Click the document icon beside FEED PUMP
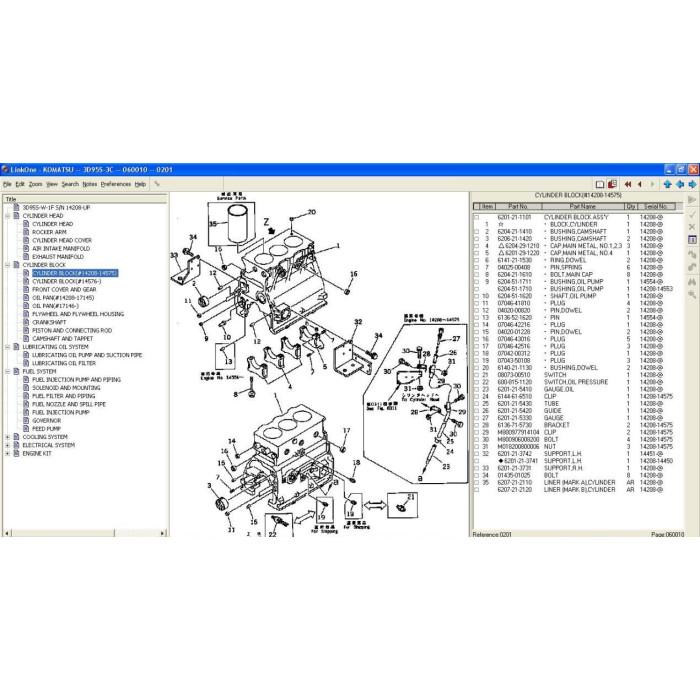Image resolution: width=700 pixels, height=700 pixels. [26, 429]
